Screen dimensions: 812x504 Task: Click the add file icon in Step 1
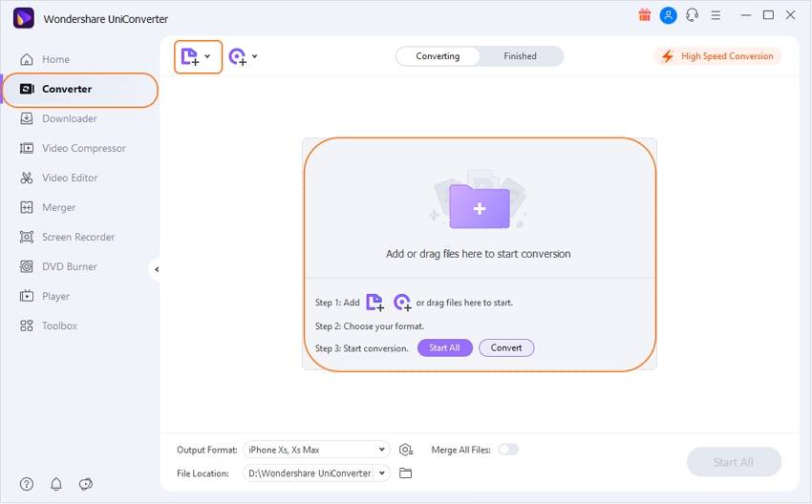[374, 303]
